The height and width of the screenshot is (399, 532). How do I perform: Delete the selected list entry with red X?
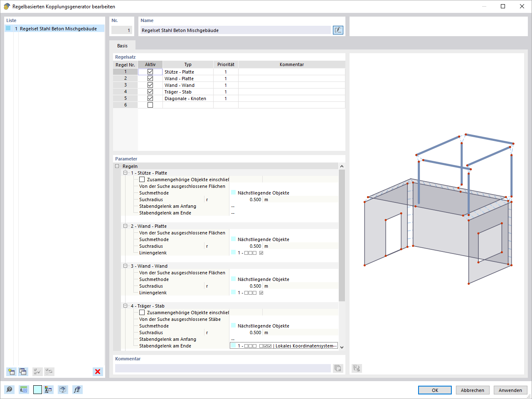pyautogui.click(x=98, y=372)
